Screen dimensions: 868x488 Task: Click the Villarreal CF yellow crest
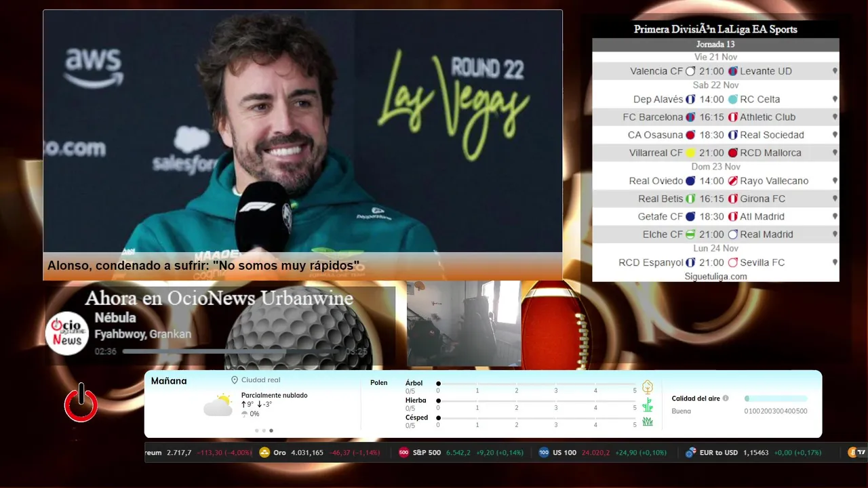coord(690,153)
